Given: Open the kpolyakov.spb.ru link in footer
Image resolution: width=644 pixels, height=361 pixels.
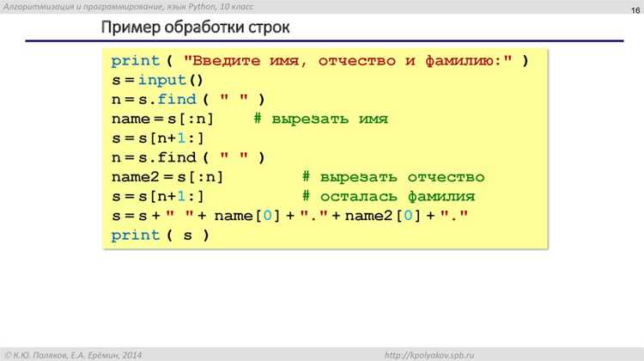Looking at the screenshot, I should 429,355.
